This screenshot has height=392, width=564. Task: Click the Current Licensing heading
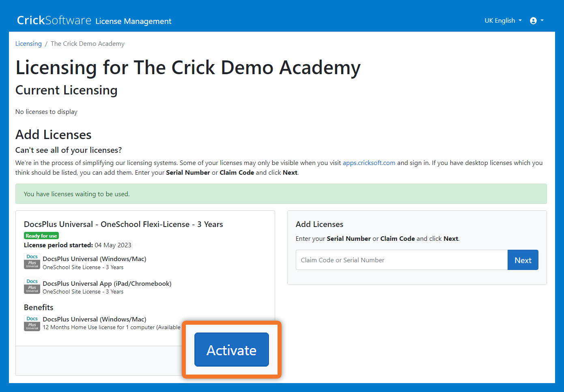tap(67, 90)
